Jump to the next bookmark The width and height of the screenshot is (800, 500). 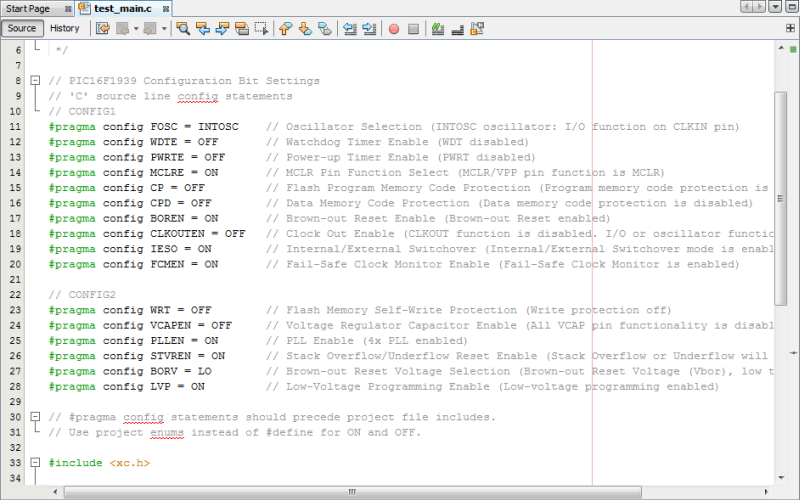[x=305, y=29]
